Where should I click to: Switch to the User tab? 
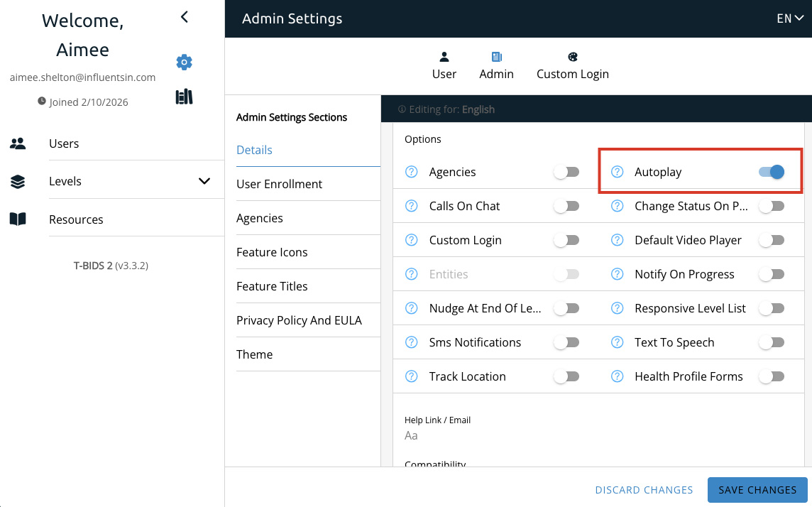click(444, 65)
